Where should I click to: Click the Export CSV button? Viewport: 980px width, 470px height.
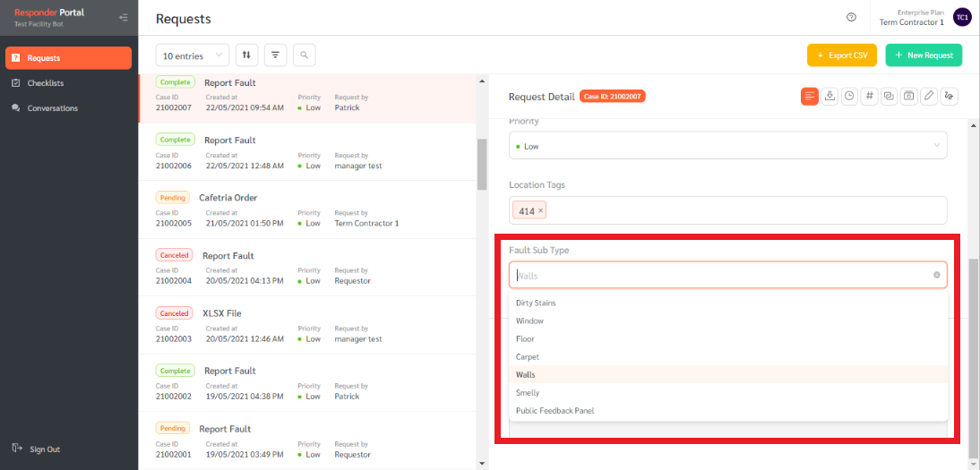click(x=842, y=55)
